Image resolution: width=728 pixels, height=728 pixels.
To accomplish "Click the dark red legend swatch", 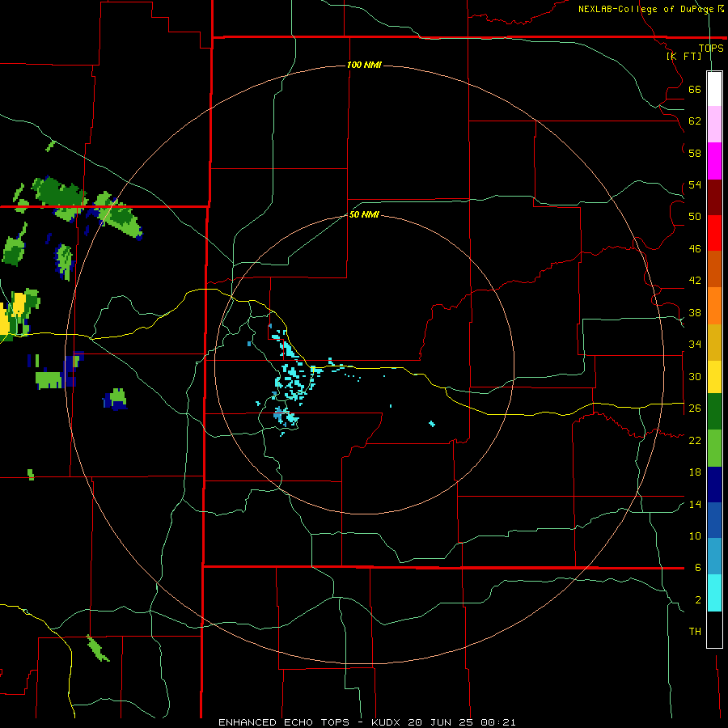I will (714, 197).
